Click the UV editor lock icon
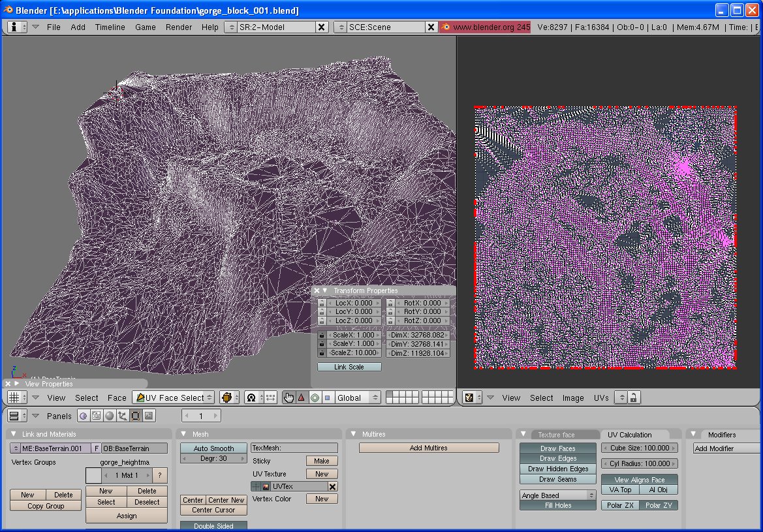The width and height of the screenshot is (763, 532). coord(632,398)
